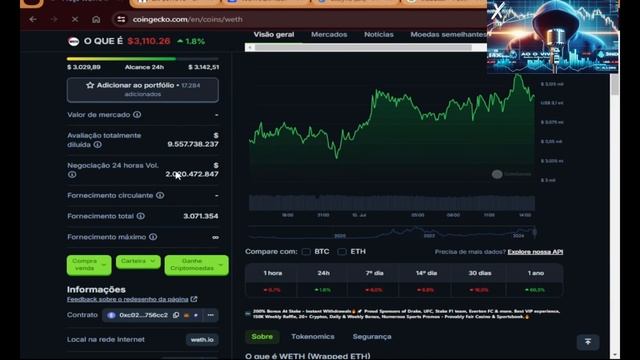
Task: Open site information icon beside coingecko URL
Action: tap(121, 19)
